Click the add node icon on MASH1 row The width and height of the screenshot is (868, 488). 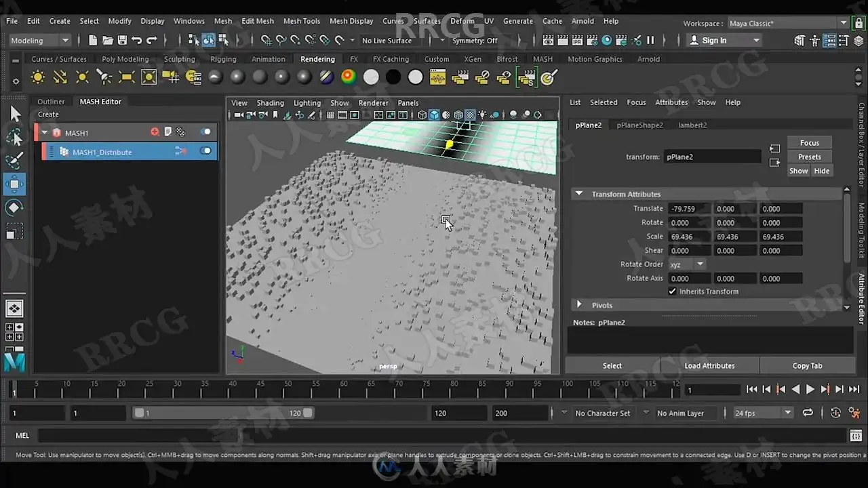pyautogui.click(x=155, y=132)
